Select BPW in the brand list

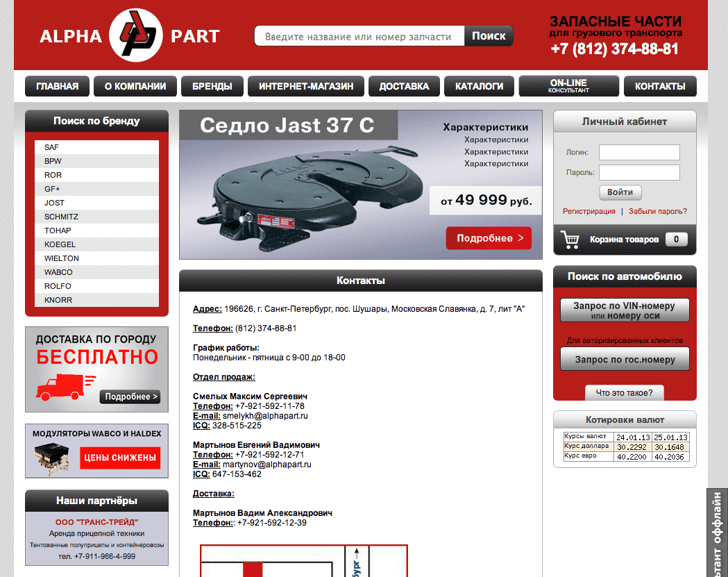96,161
